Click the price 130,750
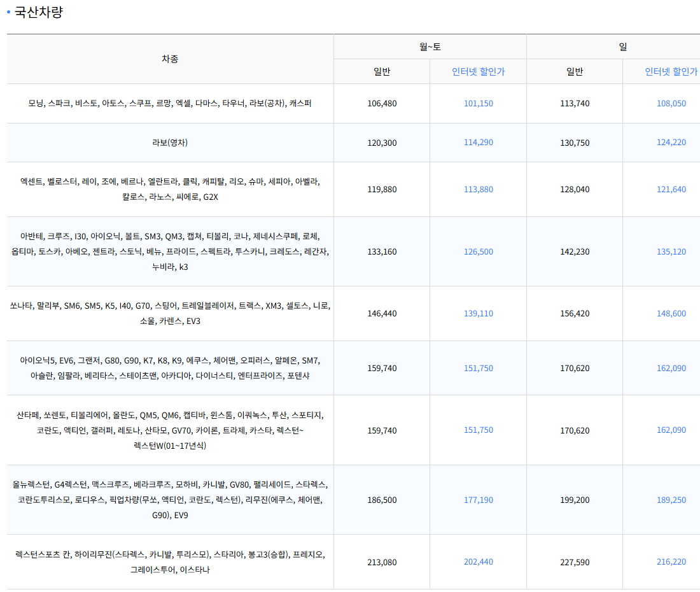 (575, 143)
